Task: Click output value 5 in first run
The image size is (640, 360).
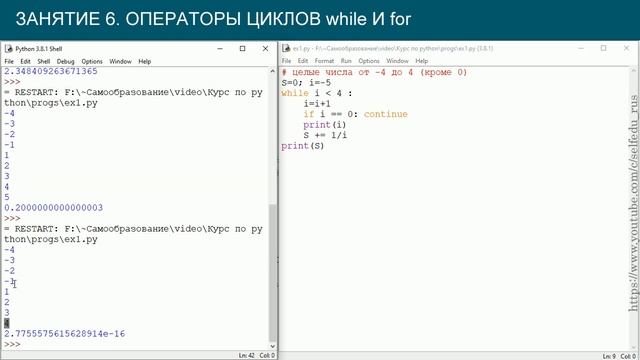Action: (x=7, y=197)
